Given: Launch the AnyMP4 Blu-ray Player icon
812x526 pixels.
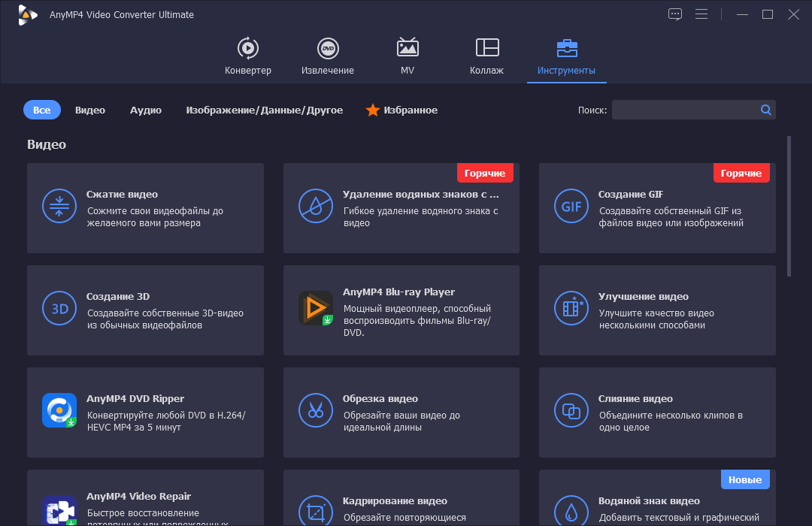Looking at the screenshot, I should click(315, 308).
